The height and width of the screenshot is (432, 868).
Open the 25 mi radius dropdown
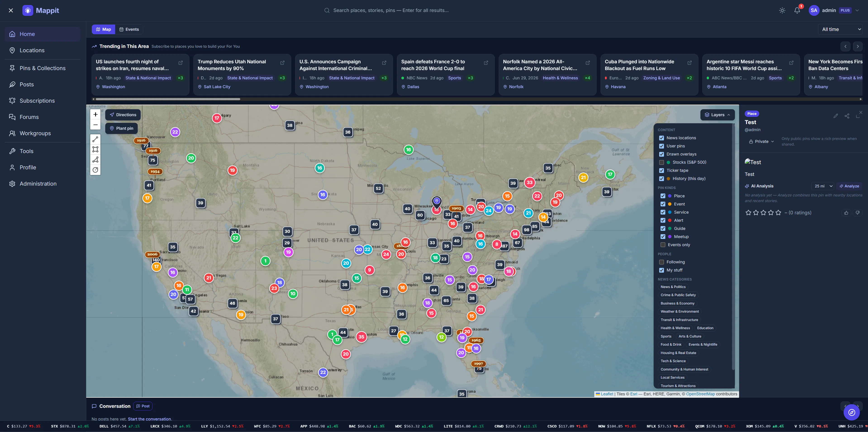click(x=823, y=186)
